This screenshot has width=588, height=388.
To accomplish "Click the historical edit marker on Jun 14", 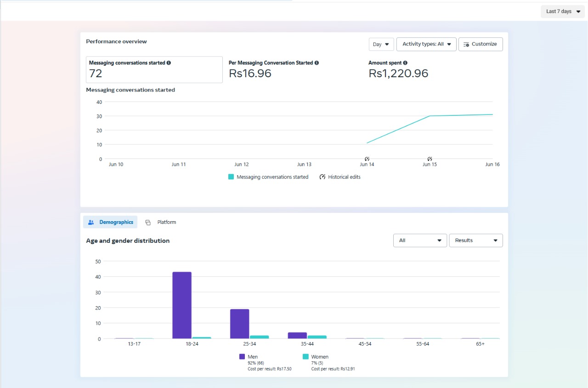I will (x=367, y=159).
